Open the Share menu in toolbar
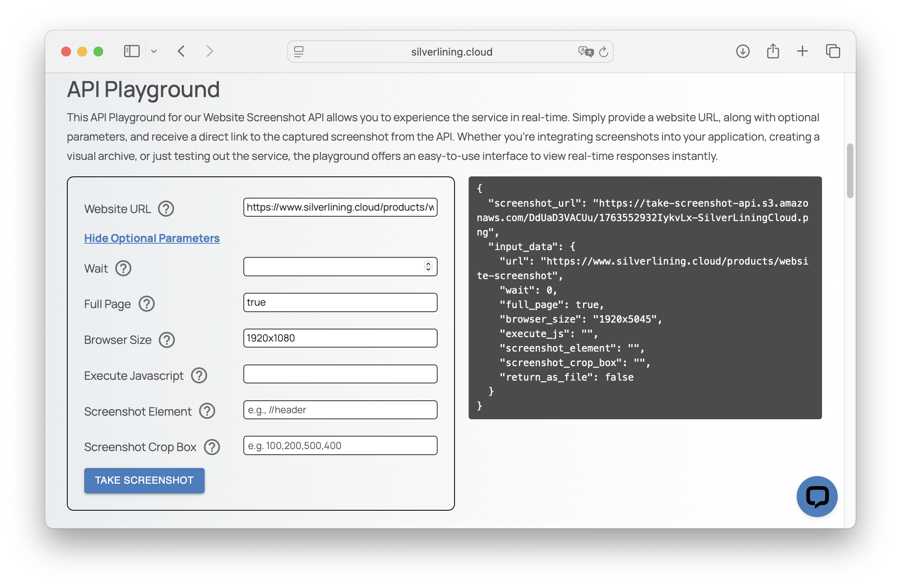 tap(772, 51)
